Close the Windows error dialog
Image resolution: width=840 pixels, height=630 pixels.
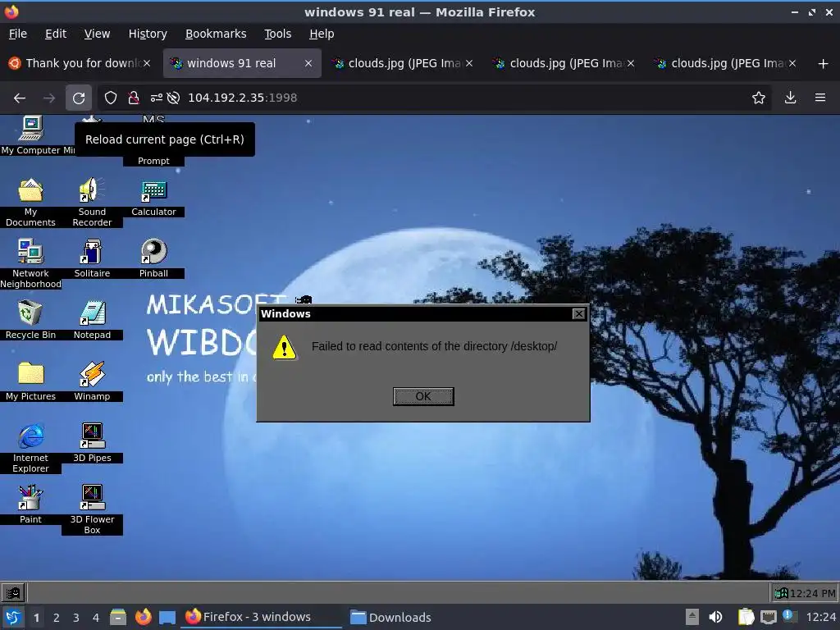tap(578, 314)
